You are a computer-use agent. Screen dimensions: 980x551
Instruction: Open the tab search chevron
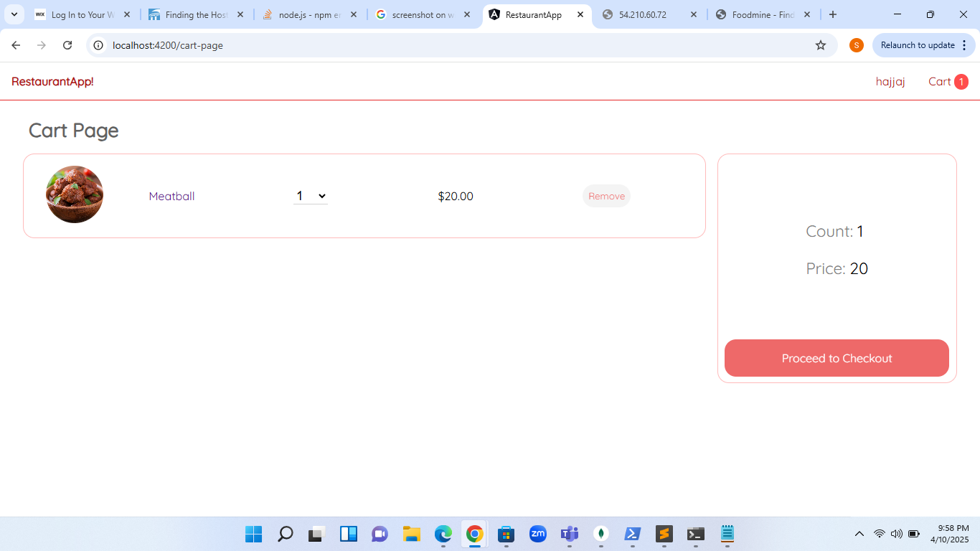[x=14, y=14]
